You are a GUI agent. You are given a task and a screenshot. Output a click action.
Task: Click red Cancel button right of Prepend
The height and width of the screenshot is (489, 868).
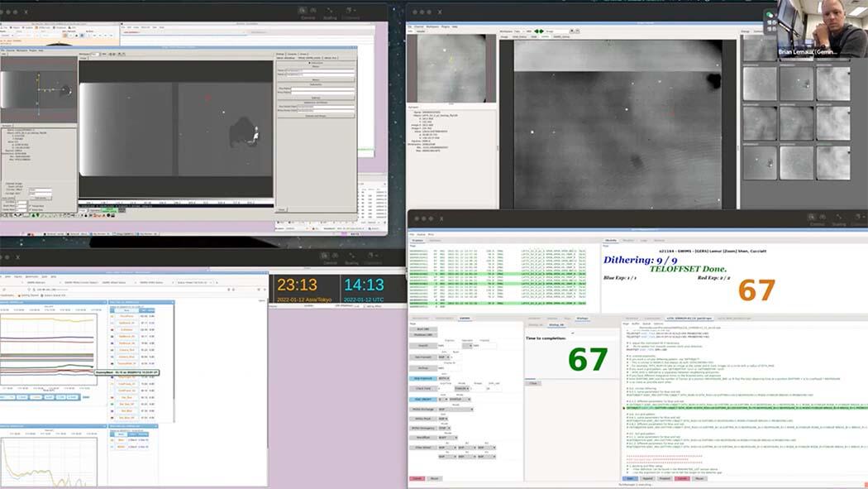682,478
